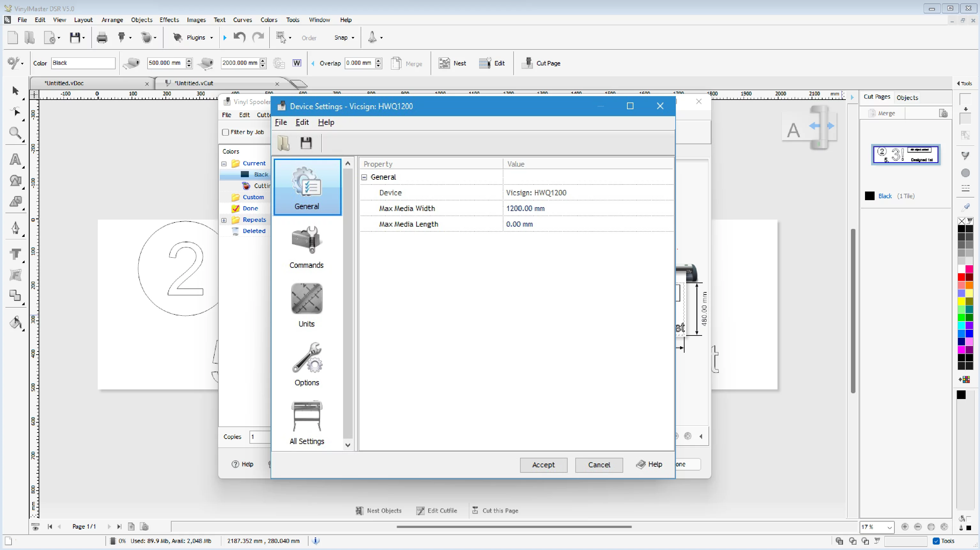Select the Custom folder in Colors tree
The width and height of the screenshot is (980, 550).
[253, 197]
